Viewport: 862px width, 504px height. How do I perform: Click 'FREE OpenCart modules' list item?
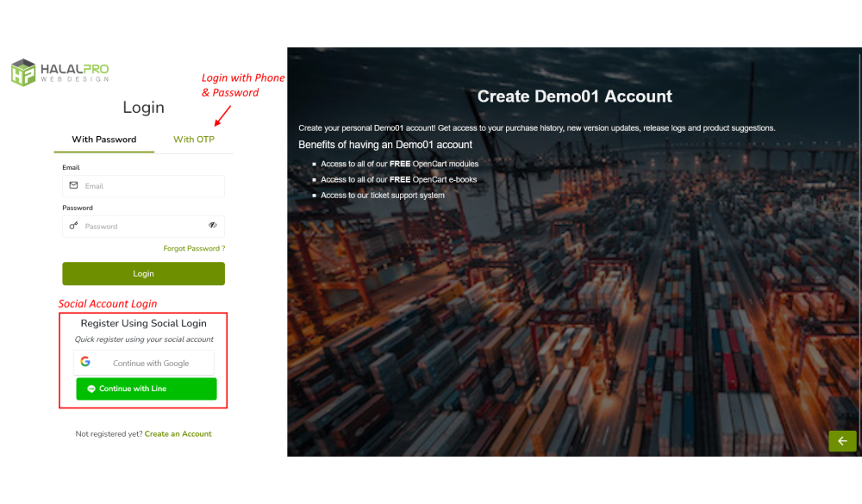(x=400, y=164)
